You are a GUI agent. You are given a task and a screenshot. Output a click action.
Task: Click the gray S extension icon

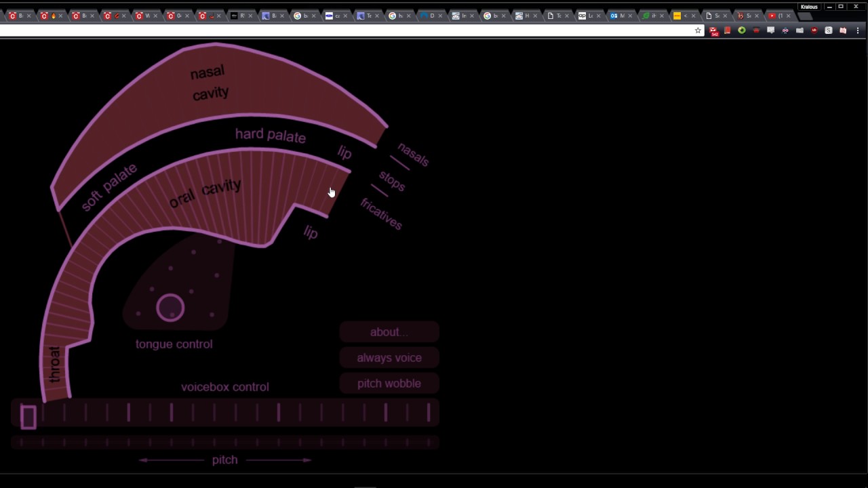829,30
